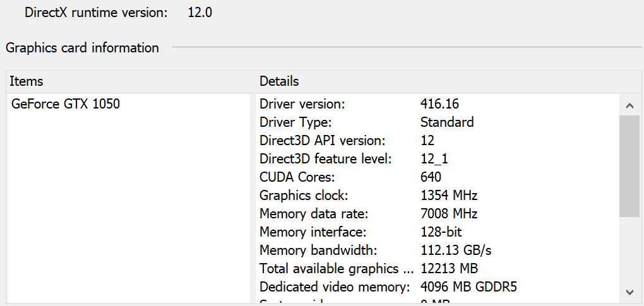Click the 416.16 driver version value
Screen dimensions: 644x306
(439, 104)
